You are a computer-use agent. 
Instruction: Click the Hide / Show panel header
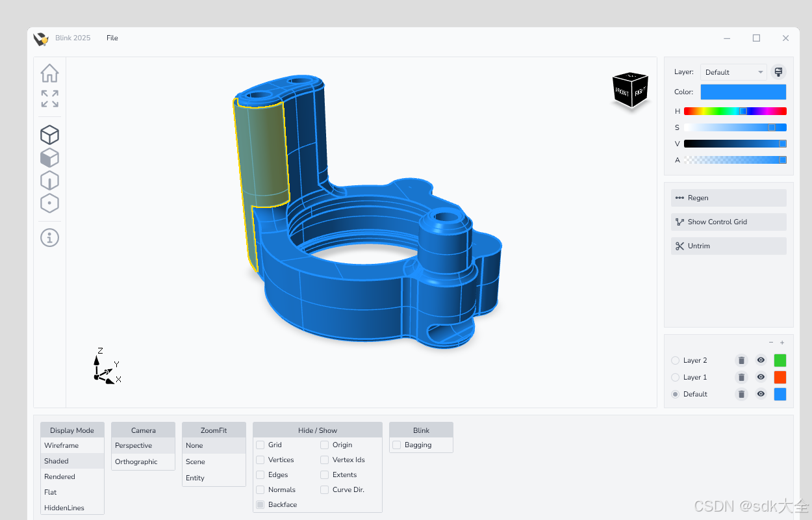coord(318,430)
